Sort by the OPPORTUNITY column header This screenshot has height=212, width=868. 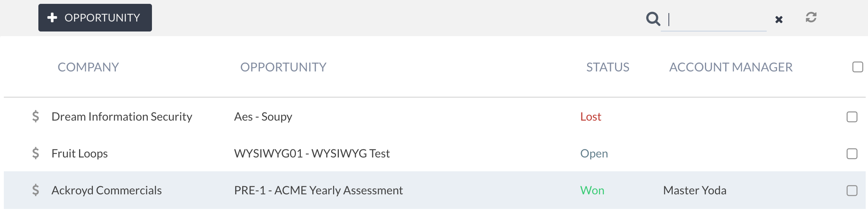[283, 67]
